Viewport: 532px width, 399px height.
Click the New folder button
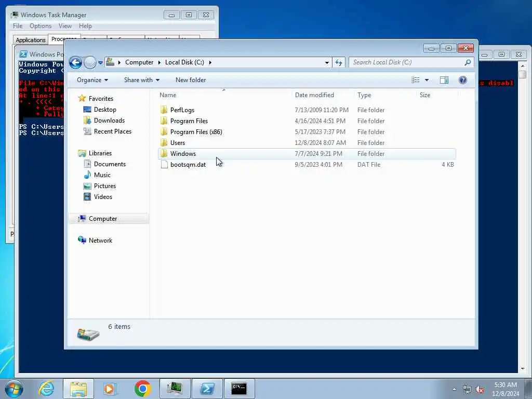click(x=191, y=80)
